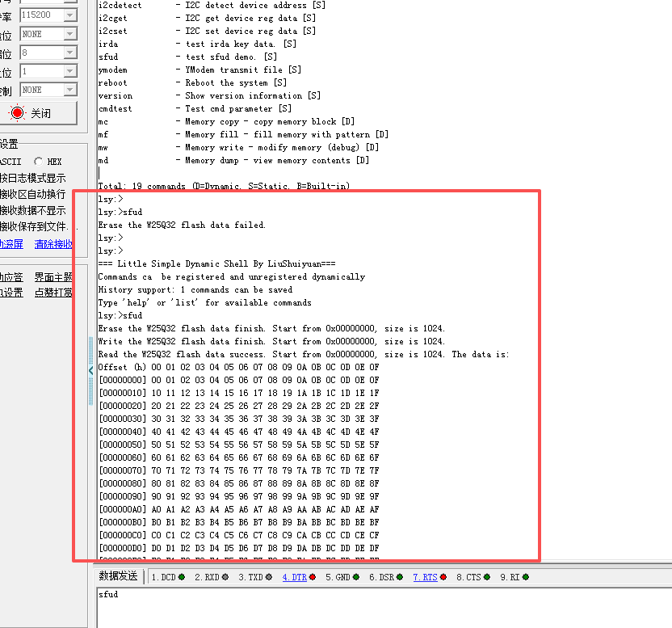This screenshot has height=628, width=672.
Task: Click the 关闭 port button
Action: pyautogui.click(x=39, y=113)
